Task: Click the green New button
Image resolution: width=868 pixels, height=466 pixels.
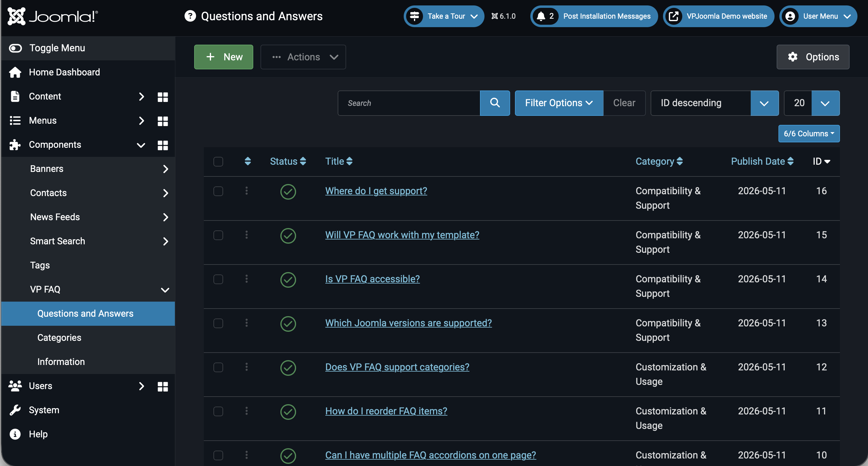Action: pyautogui.click(x=223, y=57)
